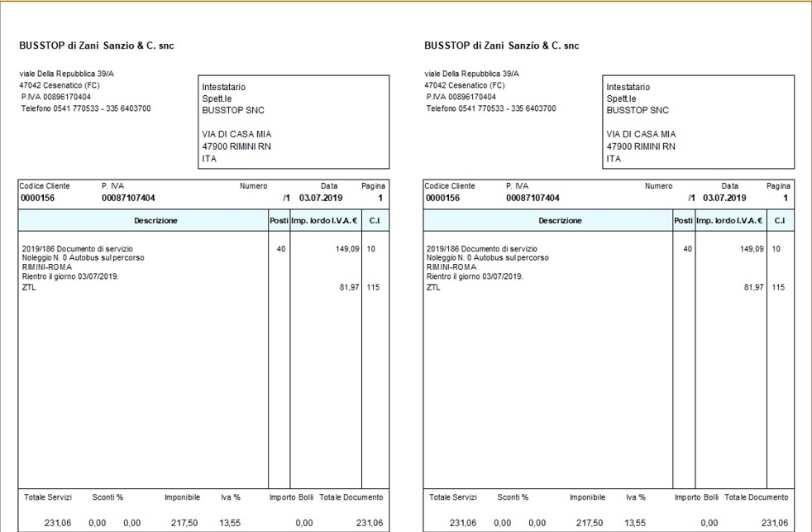Click 'Importo Bolli' label in left copy
Viewport: 812px width, 532px height.
(x=292, y=497)
